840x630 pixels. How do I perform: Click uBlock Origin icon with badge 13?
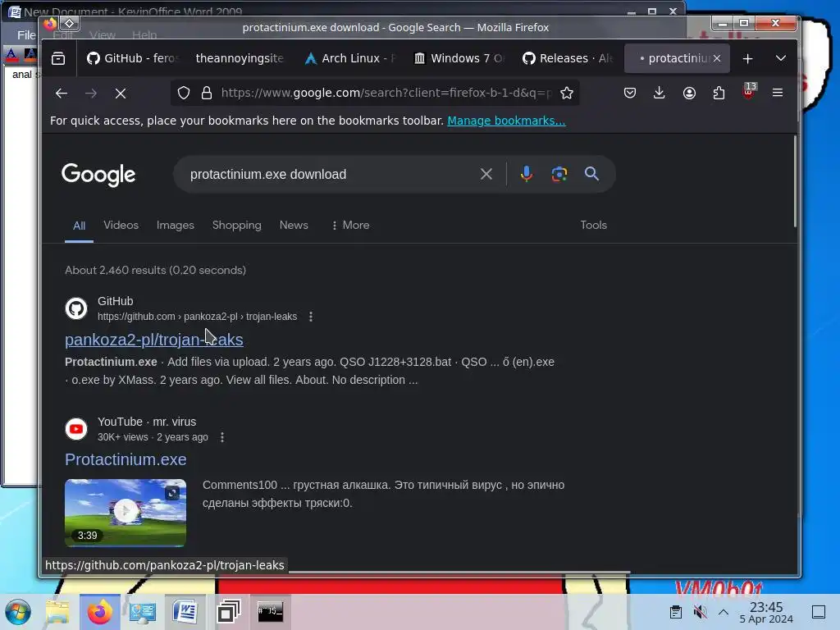(749, 91)
